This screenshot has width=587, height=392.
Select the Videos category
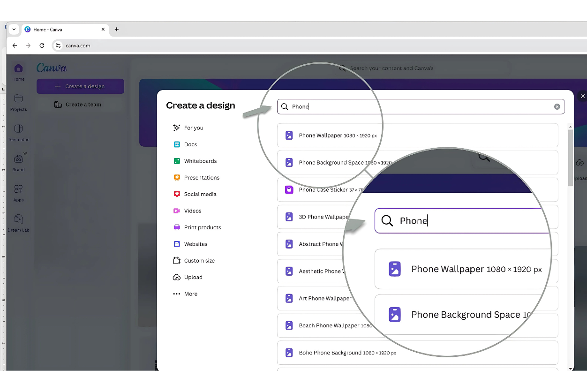tap(187, 211)
